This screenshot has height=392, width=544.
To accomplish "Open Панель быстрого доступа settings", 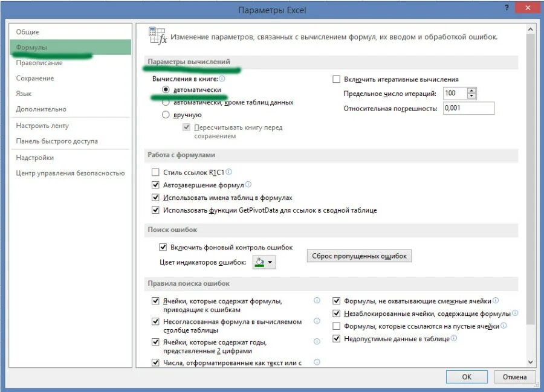I will tap(71, 141).
